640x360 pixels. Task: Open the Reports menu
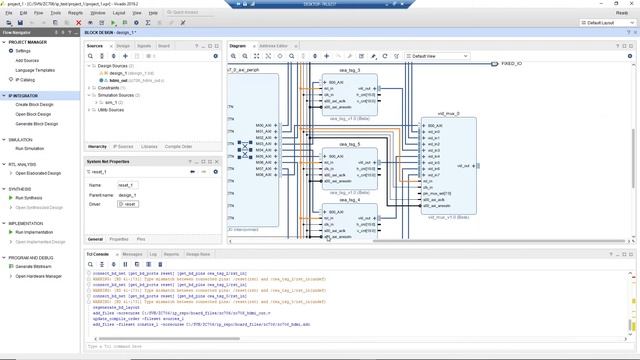pos(75,13)
